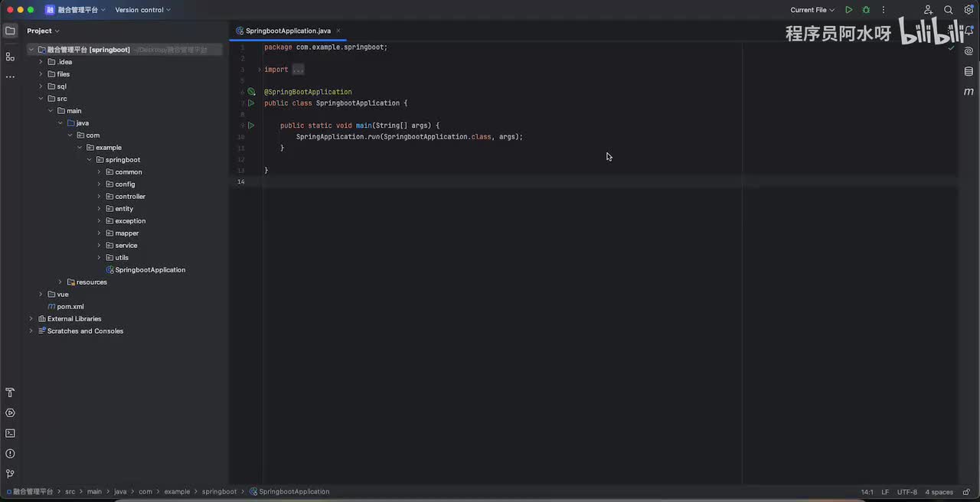Open the Search Everywhere magnifier icon

click(x=949, y=10)
